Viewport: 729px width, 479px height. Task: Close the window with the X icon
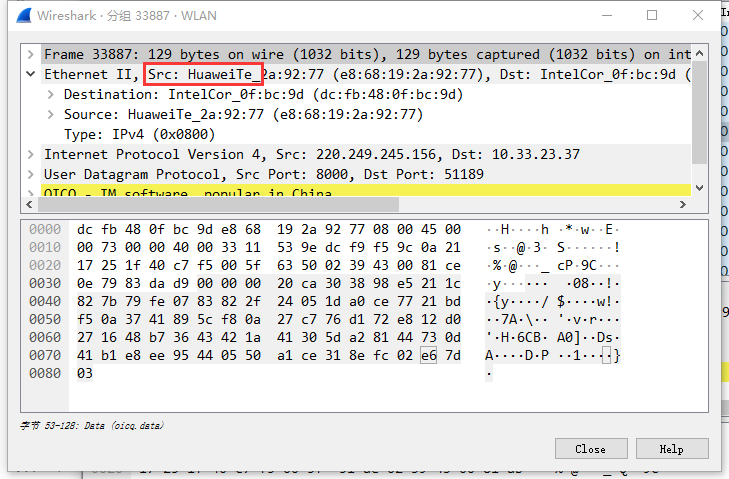pyautogui.click(x=697, y=15)
